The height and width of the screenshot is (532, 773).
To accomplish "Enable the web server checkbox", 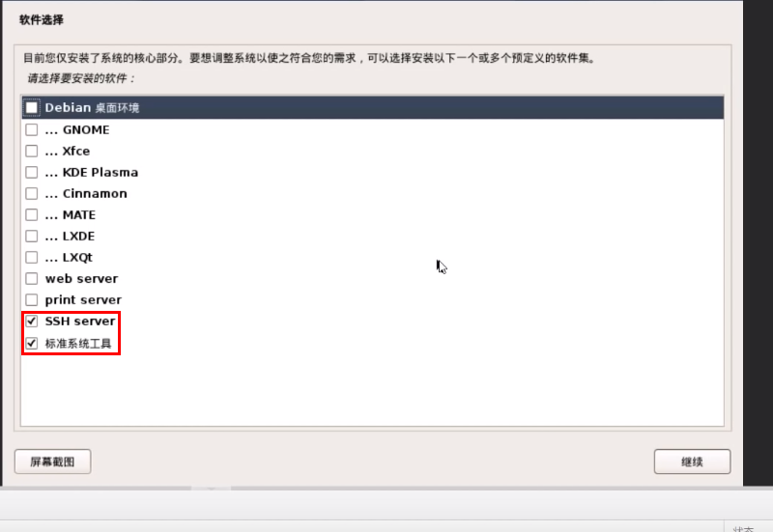I will [32, 278].
